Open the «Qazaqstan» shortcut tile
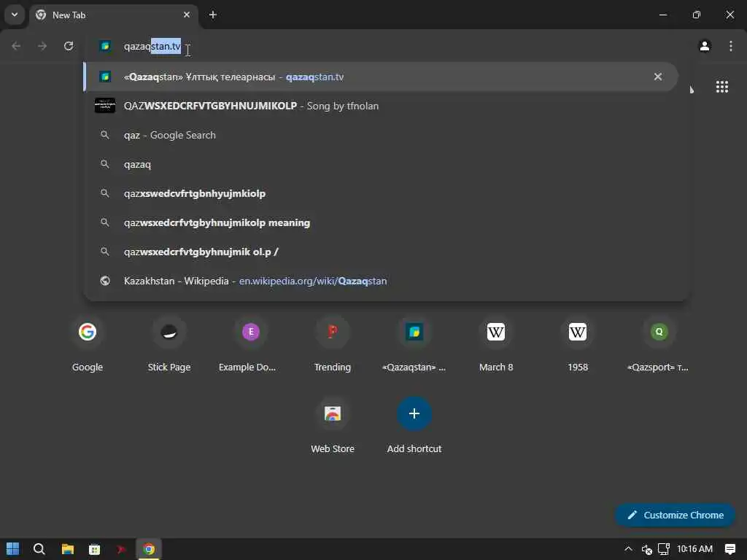Image resolution: width=747 pixels, height=560 pixels. click(414, 344)
